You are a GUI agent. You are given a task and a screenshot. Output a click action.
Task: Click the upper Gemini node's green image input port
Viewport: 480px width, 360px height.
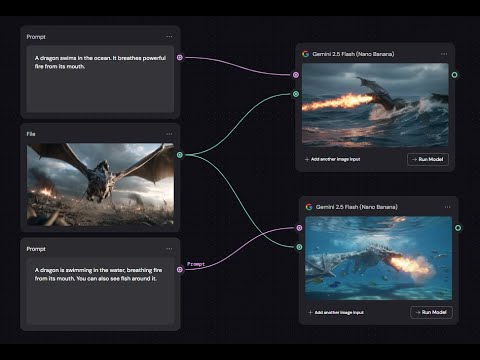(x=296, y=94)
